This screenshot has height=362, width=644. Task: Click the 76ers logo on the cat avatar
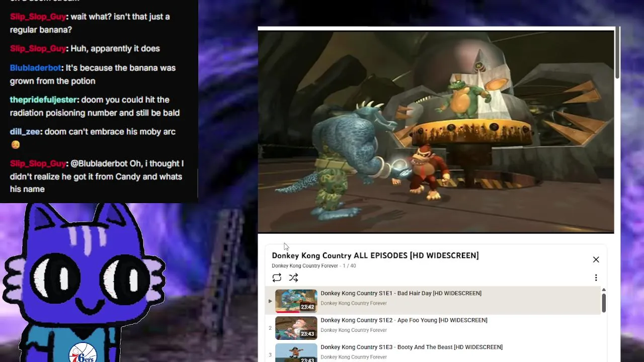[83, 352]
